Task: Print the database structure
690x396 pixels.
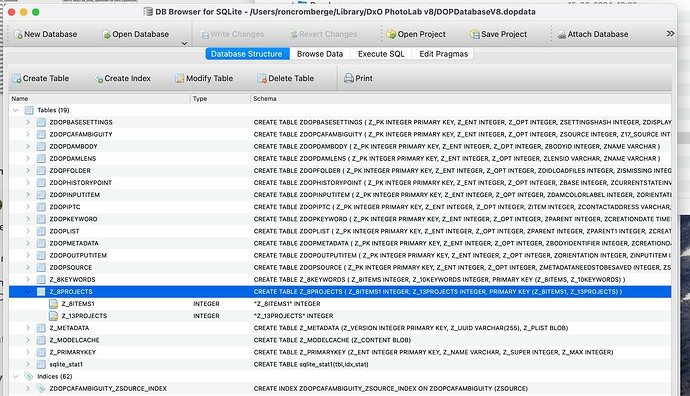Action: (358, 78)
